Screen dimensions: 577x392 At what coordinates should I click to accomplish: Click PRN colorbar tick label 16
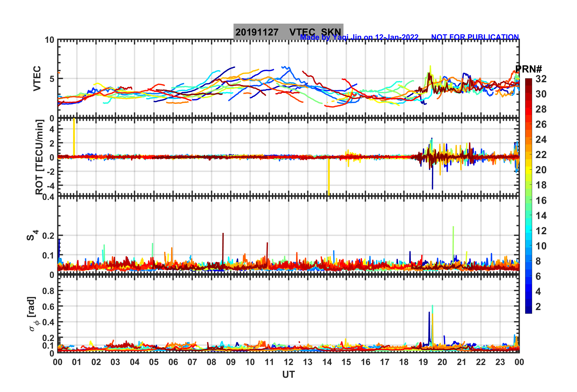click(x=541, y=201)
